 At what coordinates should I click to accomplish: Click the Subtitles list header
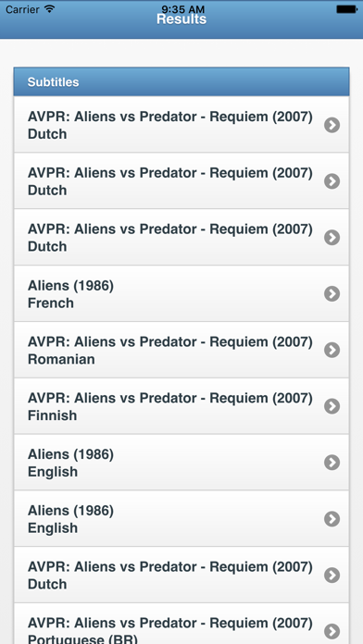tap(181, 81)
